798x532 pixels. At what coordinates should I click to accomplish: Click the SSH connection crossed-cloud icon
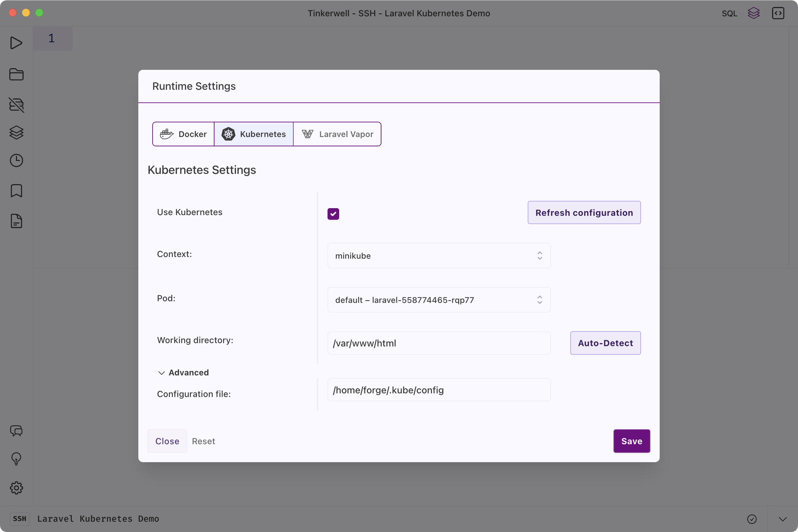tap(16, 105)
